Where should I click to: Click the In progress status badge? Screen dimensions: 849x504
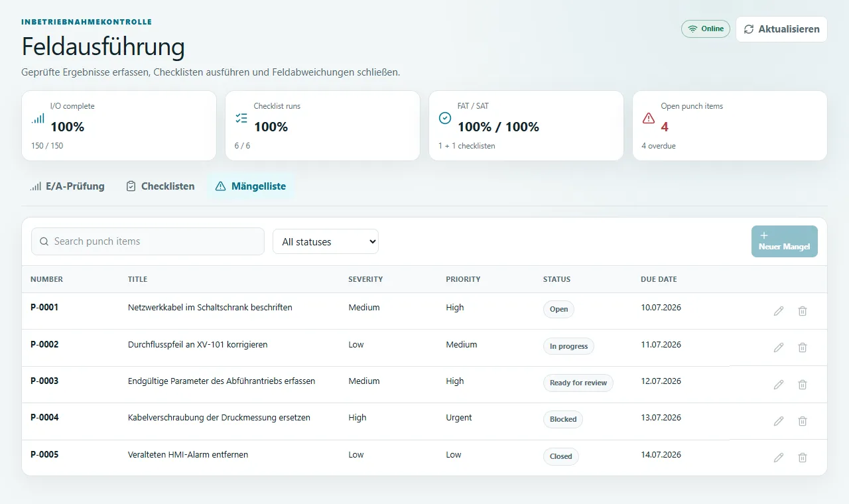click(x=568, y=346)
